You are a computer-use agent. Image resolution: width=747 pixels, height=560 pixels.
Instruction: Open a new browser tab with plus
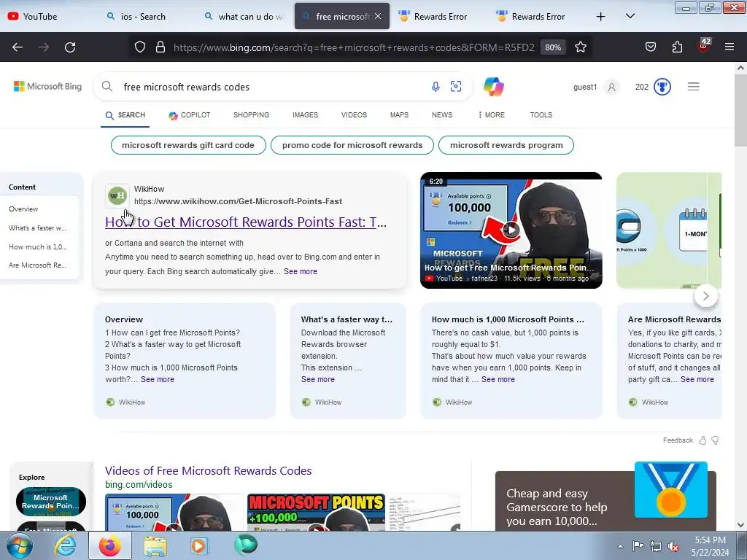pos(601,17)
